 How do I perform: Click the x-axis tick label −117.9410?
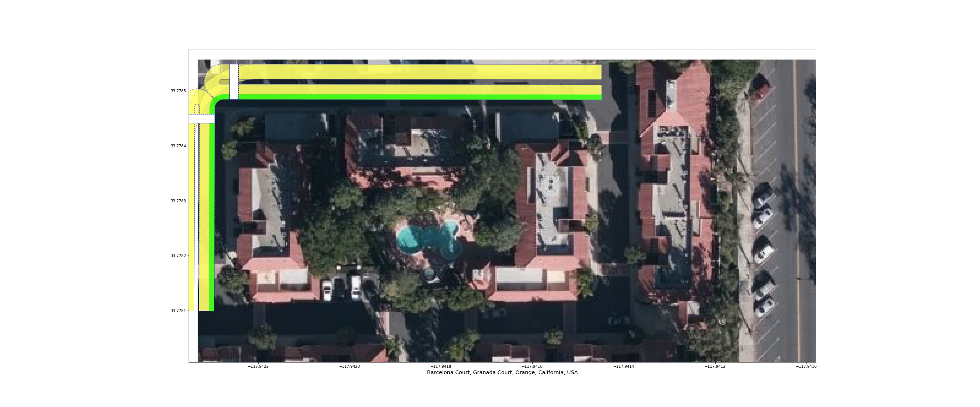pyautogui.click(x=806, y=367)
